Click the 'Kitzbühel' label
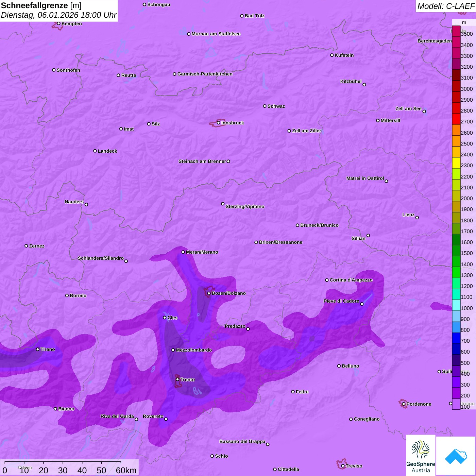Viewport: 476px width, 476px height. pos(351,81)
